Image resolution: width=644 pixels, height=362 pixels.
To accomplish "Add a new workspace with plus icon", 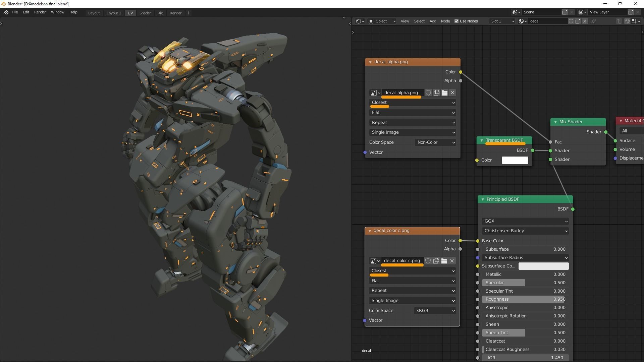I will pos(189,13).
